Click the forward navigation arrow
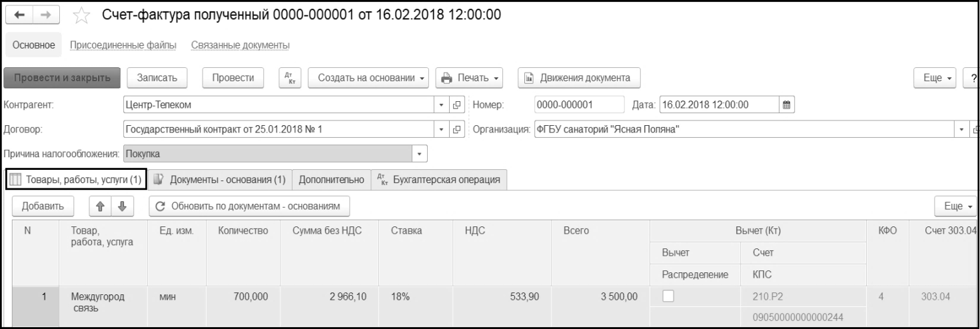Screen dimensions: 980x329 (x=39, y=15)
